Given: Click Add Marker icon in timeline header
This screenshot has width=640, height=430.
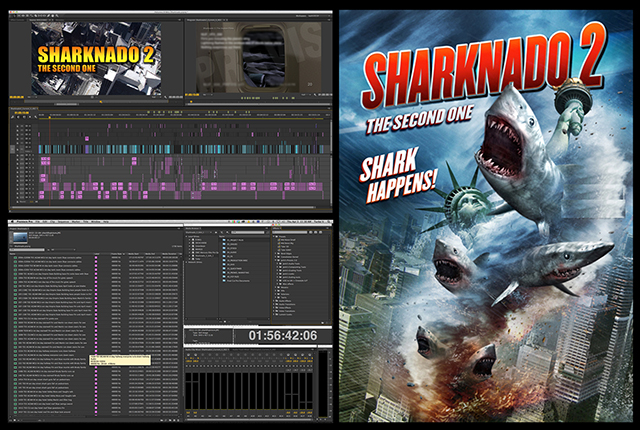Looking at the screenshot, I should (30, 117).
